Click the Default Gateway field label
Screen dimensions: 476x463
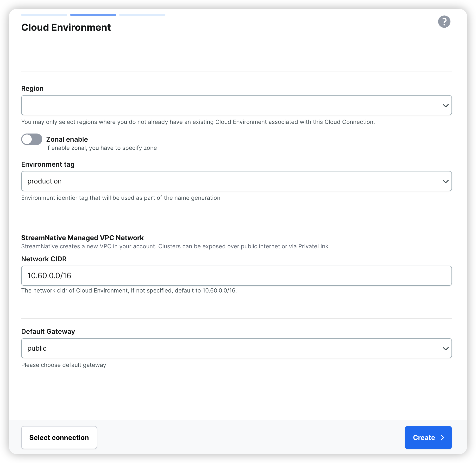point(48,331)
